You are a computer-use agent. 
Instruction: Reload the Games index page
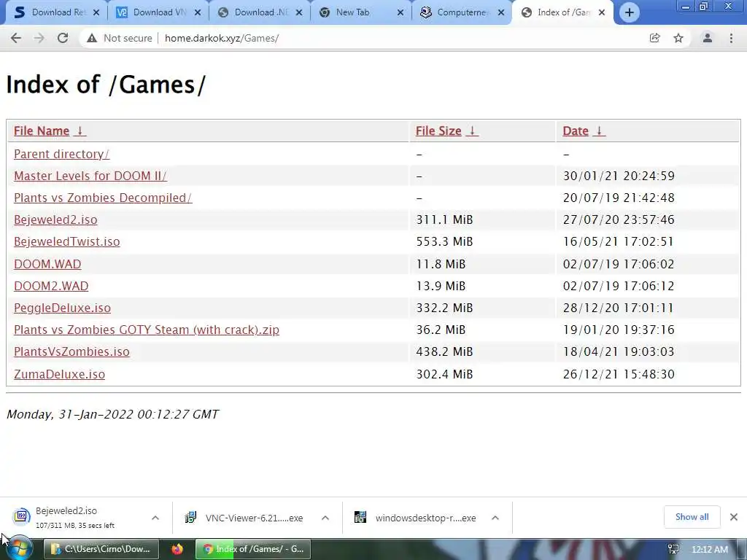pyautogui.click(x=63, y=38)
